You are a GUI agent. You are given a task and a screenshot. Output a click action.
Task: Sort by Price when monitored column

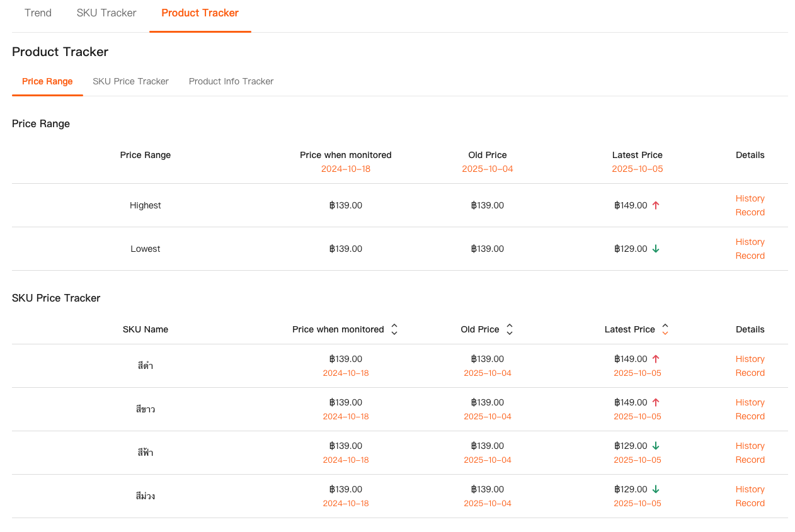click(394, 329)
